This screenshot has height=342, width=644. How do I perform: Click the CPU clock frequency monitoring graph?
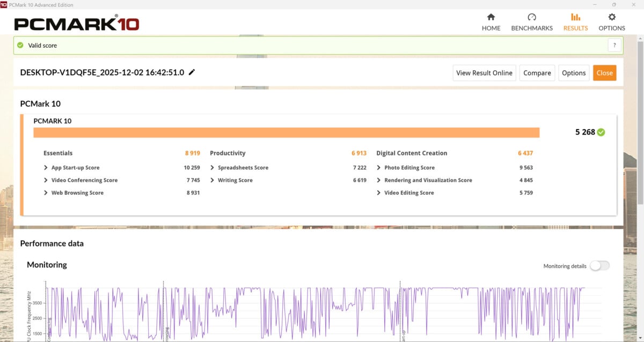(x=322, y=314)
